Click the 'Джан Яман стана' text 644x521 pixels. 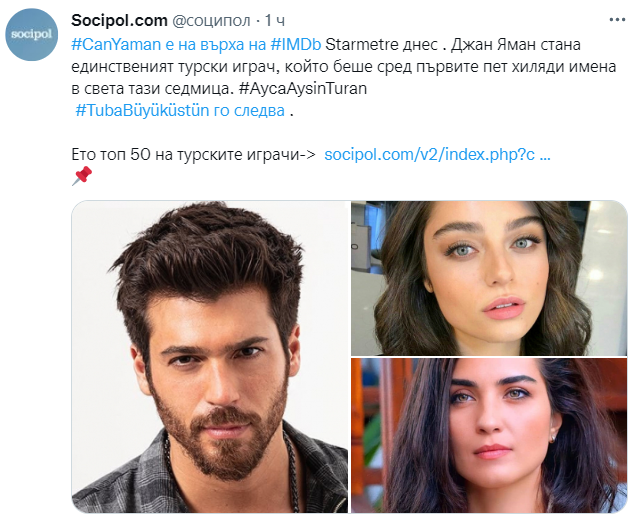pos(516,44)
